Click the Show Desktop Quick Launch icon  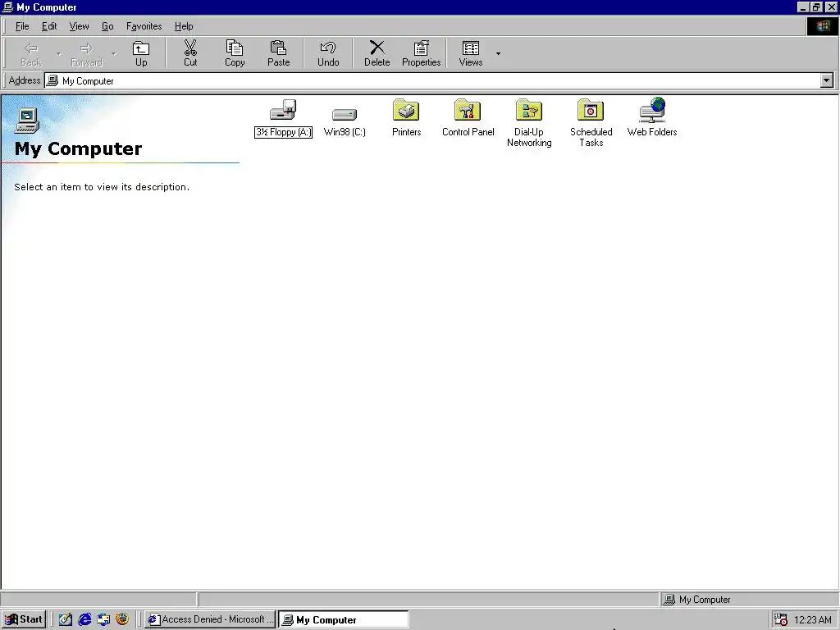tap(66, 619)
